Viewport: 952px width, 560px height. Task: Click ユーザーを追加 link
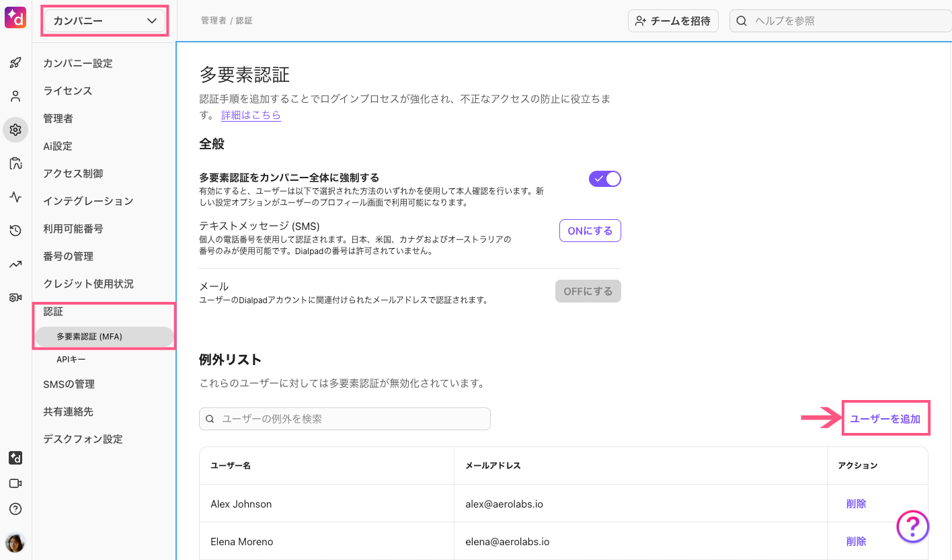885,419
